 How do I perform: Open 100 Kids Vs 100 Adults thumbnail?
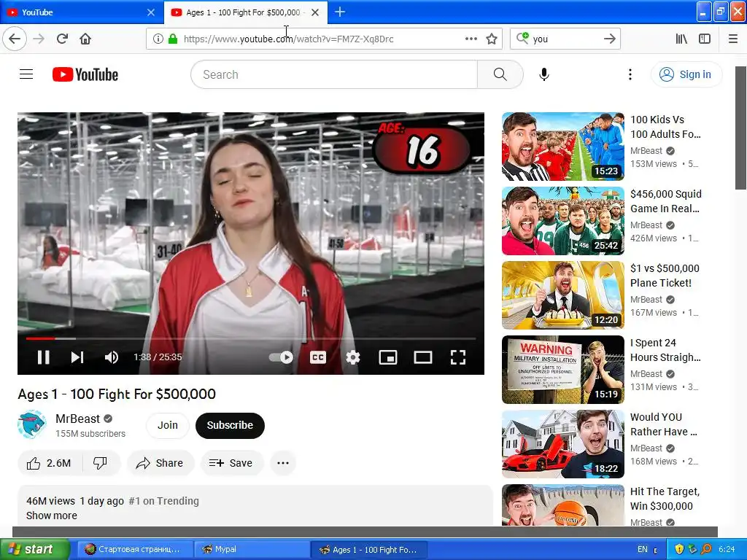[562, 146]
